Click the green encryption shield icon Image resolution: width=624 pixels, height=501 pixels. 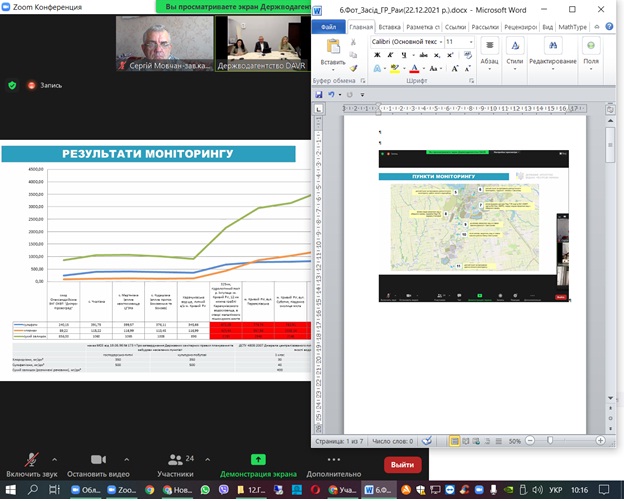(x=12, y=85)
